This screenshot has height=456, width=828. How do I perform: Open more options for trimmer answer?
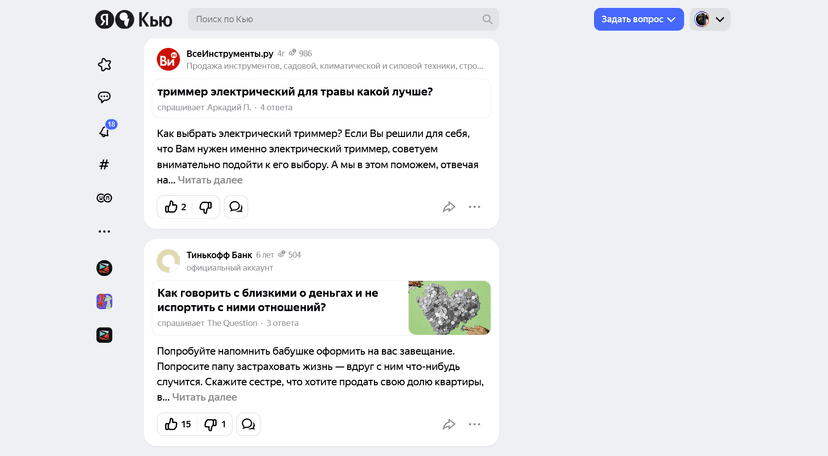[475, 207]
